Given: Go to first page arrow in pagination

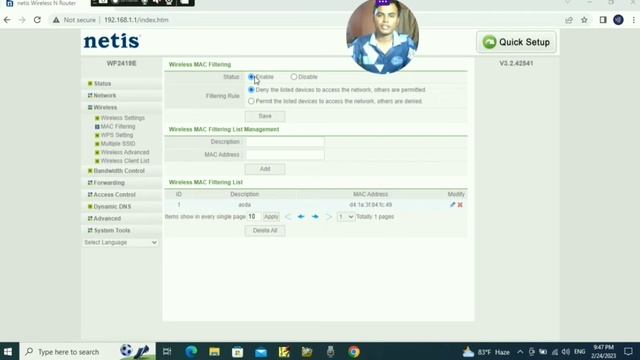Looking at the screenshot, I should pos(288,217).
